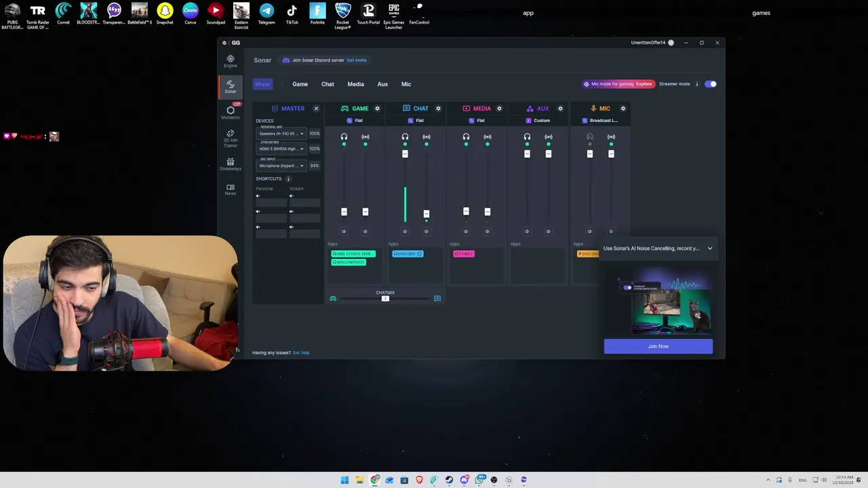Switch to the Mic tab

(406, 84)
